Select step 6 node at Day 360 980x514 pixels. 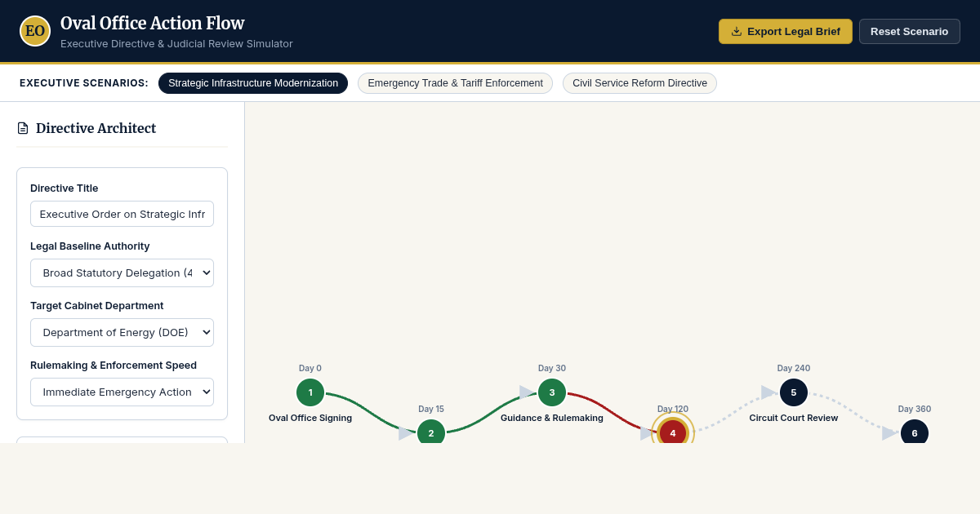(915, 432)
